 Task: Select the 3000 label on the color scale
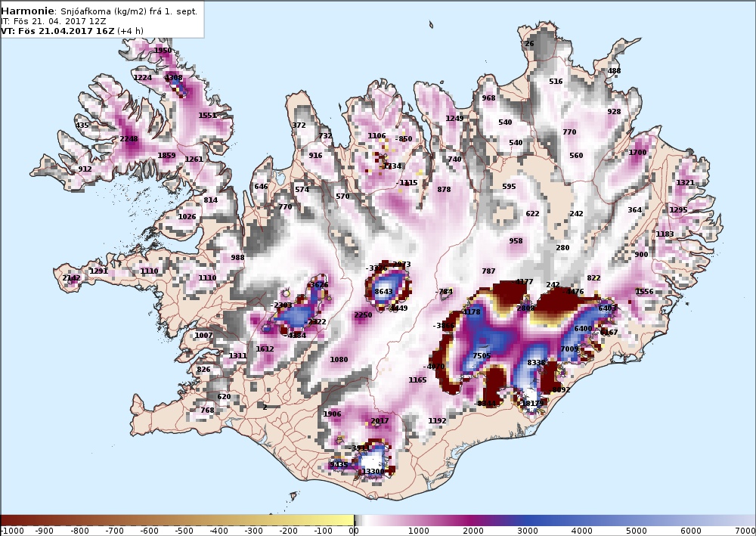pos(528,531)
